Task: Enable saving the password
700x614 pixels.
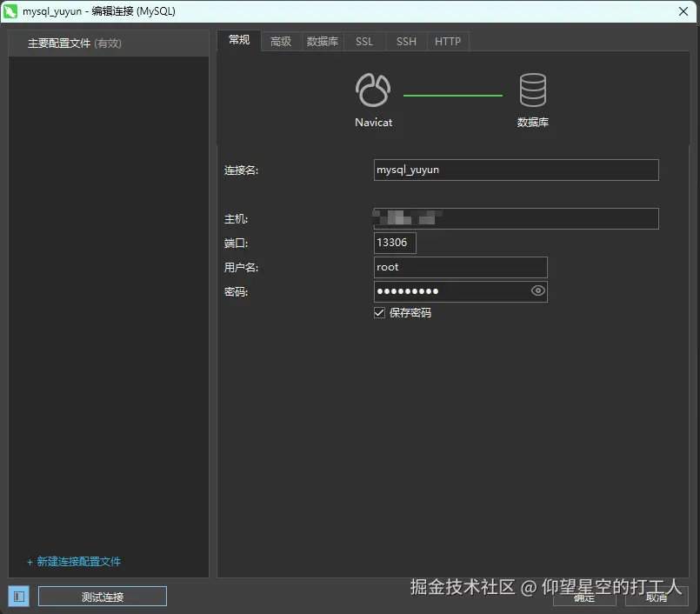Action: pyautogui.click(x=378, y=312)
